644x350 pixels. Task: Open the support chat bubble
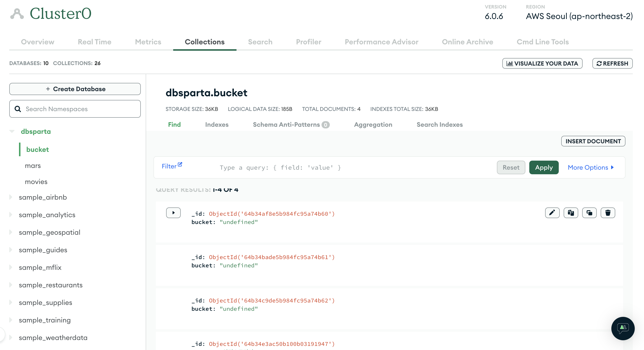pos(623,328)
